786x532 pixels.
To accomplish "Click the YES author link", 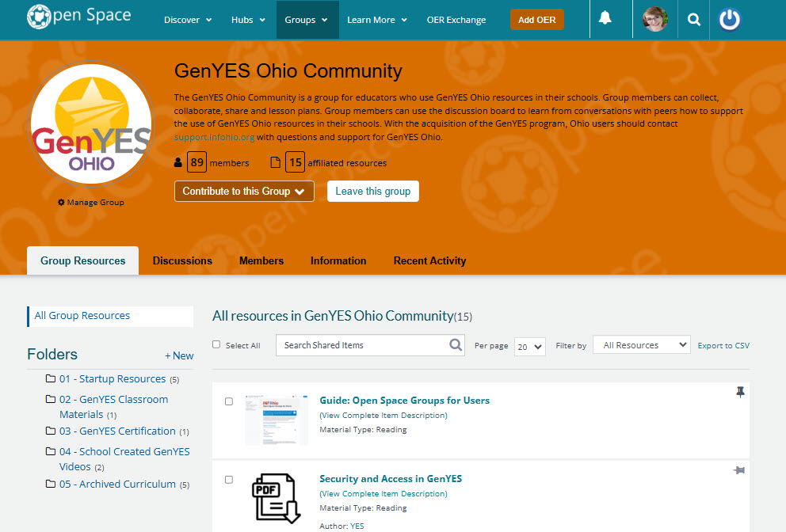I will (x=357, y=526).
